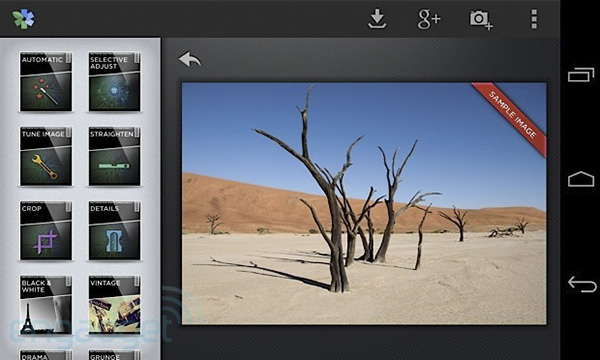Save image with the download icon

[377, 19]
